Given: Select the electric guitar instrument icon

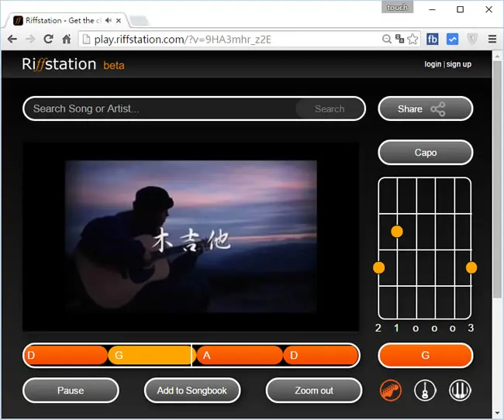Looking at the screenshot, I should pos(391,391).
